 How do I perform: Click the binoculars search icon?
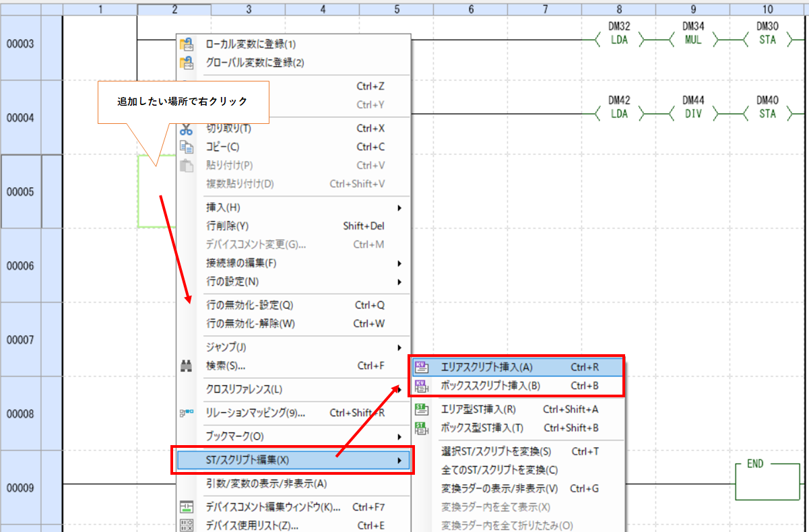click(187, 366)
